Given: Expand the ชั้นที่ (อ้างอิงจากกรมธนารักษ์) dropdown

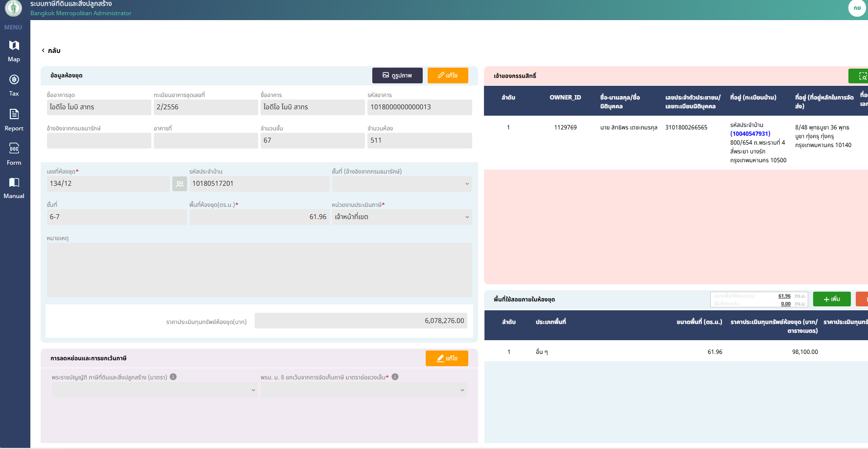Looking at the screenshot, I should (402, 184).
